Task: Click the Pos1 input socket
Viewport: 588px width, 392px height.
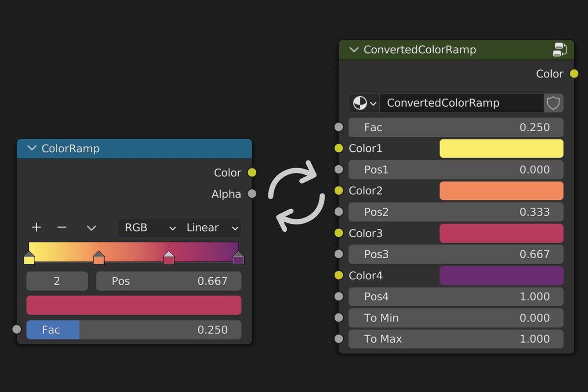Action: tap(339, 170)
